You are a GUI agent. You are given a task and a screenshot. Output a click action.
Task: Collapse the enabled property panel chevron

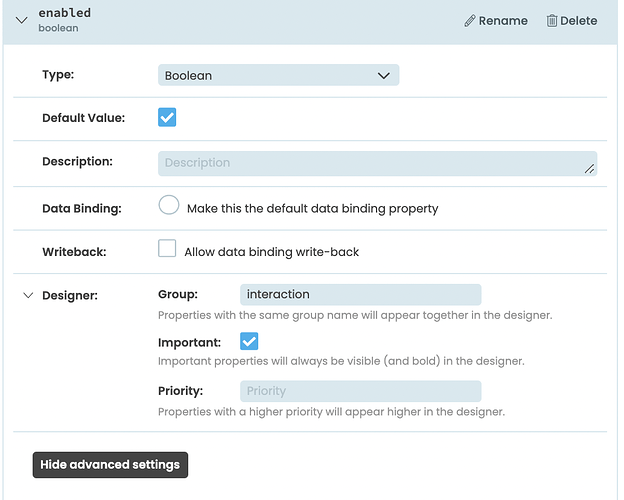tap(21, 20)
